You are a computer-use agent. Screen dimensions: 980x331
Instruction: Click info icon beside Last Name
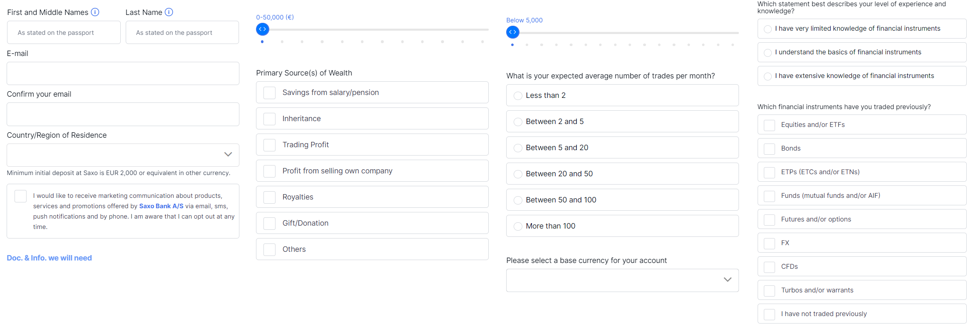(169, 12)
